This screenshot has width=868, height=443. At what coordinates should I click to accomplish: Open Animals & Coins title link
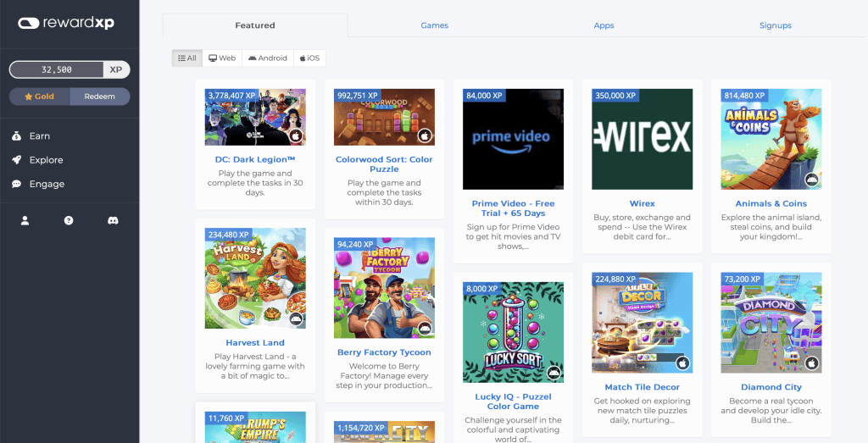(771, 203)
